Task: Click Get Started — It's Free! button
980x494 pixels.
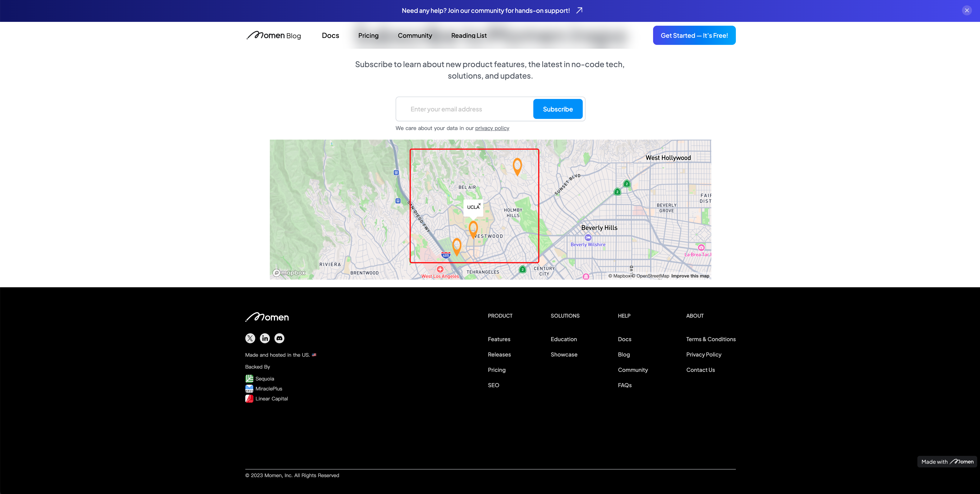Action: 694,35
